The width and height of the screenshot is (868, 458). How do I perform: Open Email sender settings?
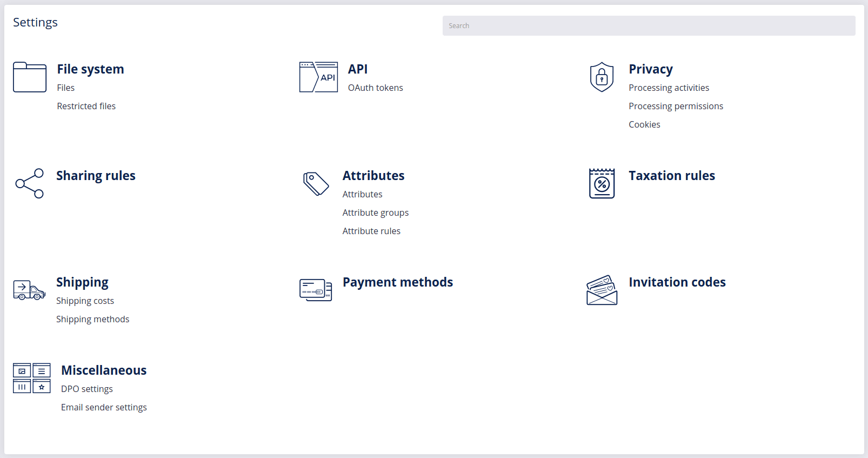click(104, 407)
